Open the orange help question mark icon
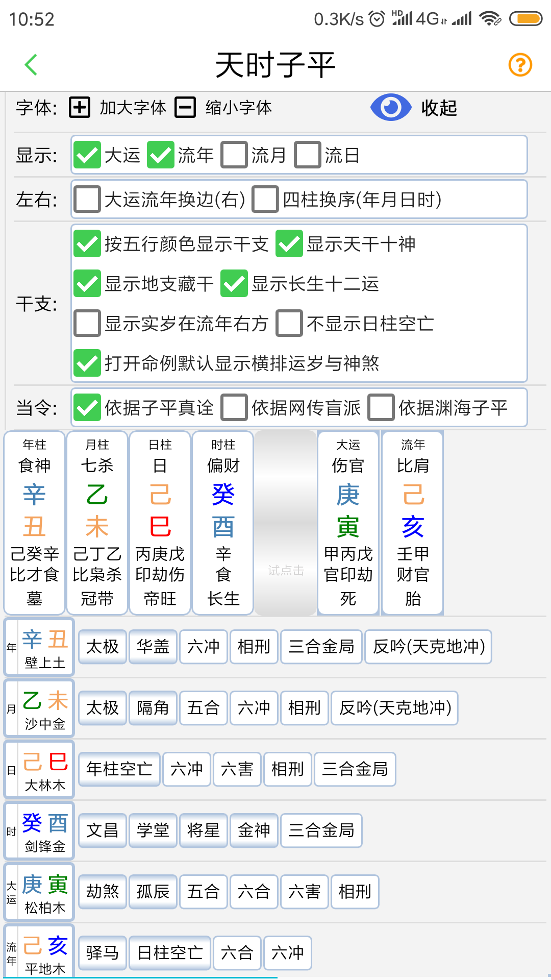 click(520, 65)
